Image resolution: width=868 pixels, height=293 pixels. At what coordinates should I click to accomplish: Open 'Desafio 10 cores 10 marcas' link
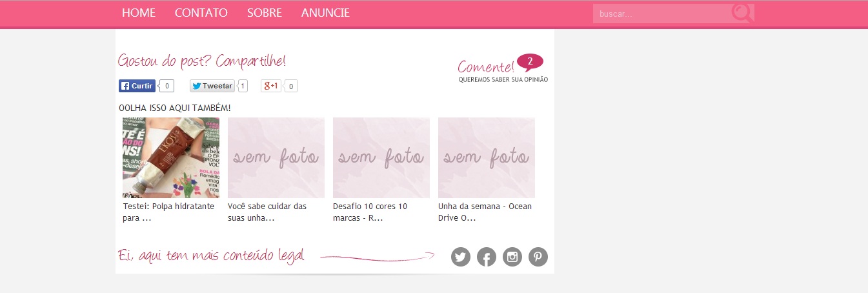pyautogui.click(x=370, y=212)
